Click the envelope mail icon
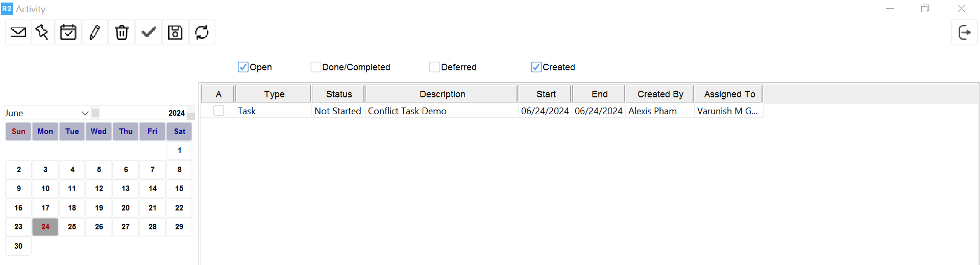 click(x=18, y=33)
